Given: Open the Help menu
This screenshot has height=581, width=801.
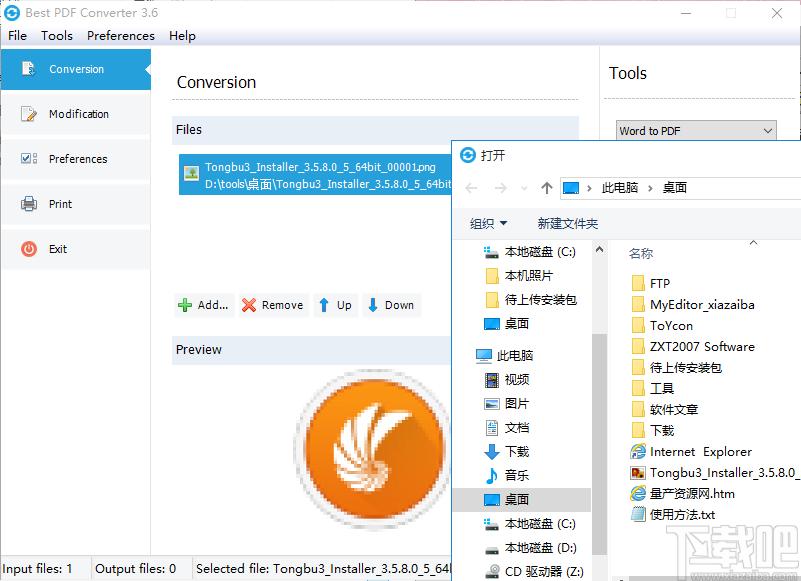Looking at the screenshot, I should click(x=182, y=36).
